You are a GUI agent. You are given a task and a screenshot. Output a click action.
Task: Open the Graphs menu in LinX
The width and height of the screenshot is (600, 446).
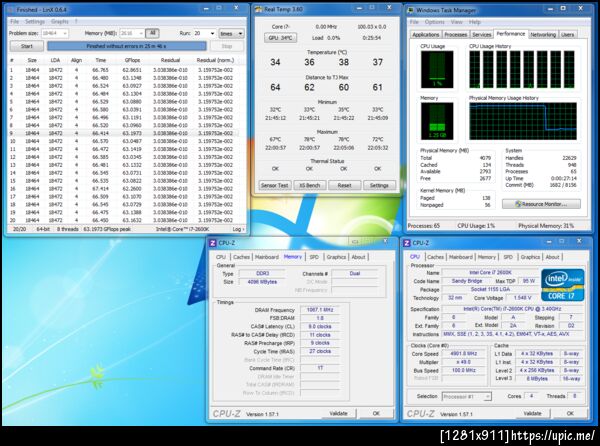(x=60, y=21)
